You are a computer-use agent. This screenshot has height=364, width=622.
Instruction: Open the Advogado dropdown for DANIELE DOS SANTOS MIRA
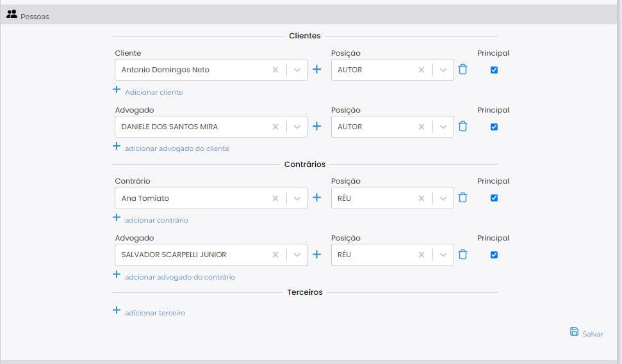(x=297, y=127)
